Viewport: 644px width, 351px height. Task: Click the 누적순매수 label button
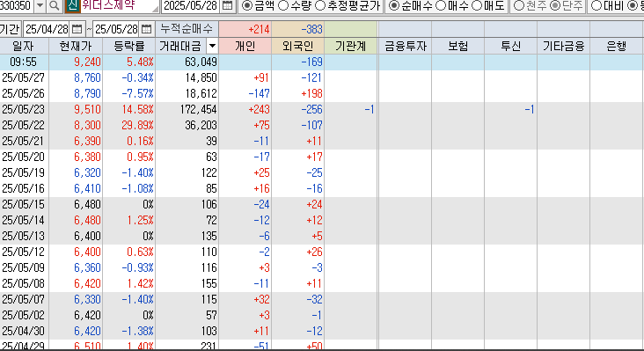pos(187,29)
